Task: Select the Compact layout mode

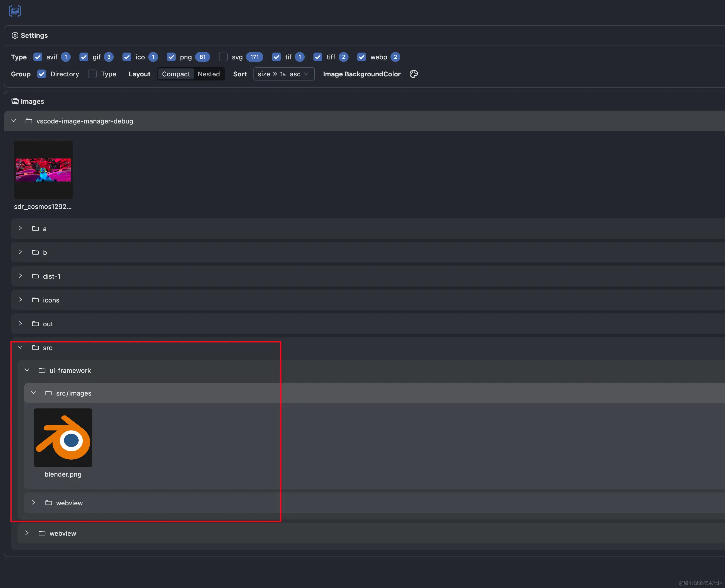Action: click(176, 74)
